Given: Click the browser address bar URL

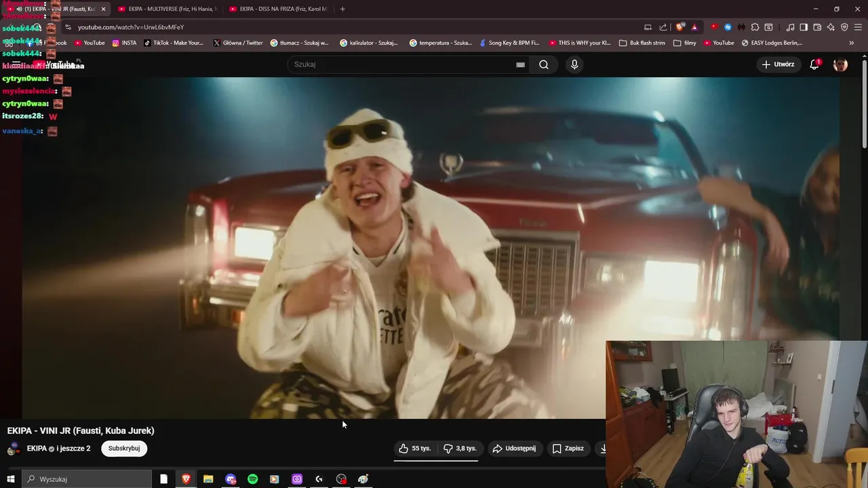Looking at the screenshot, I should click(x=131, y=27).
